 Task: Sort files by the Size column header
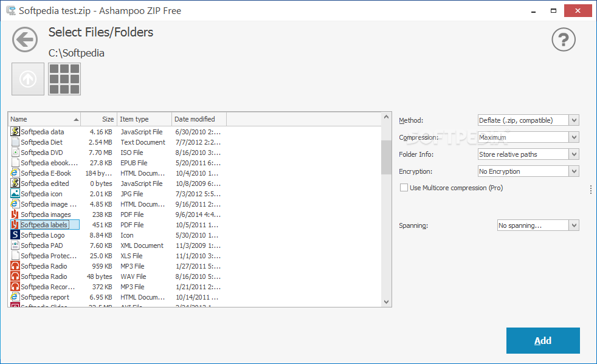click(x=98, y=119)
